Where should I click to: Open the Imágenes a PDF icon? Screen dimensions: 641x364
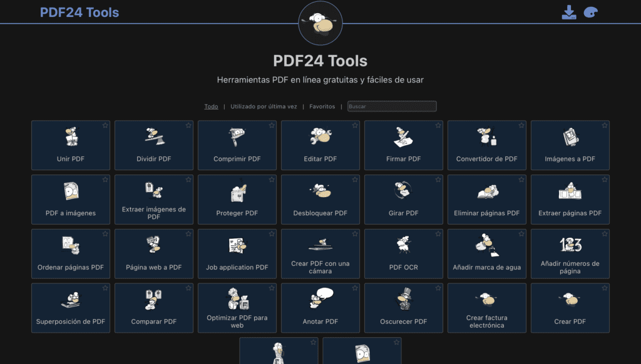pos(570,137)
